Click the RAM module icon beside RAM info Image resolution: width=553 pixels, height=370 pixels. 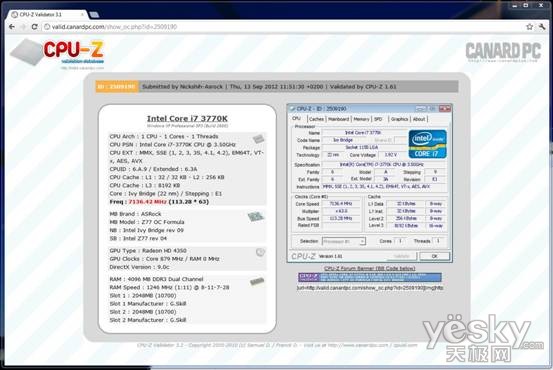257,281
